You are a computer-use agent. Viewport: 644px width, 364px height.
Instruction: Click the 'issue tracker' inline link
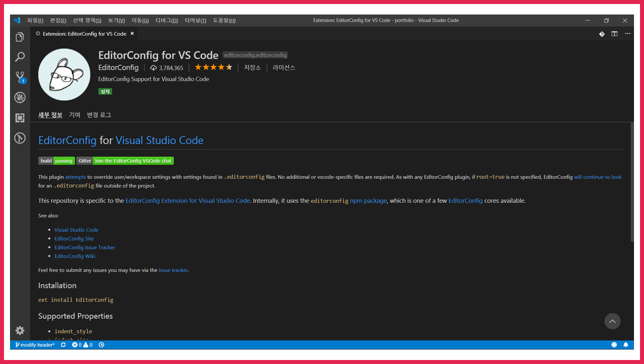pyautogui.click(x=173, y=270)
